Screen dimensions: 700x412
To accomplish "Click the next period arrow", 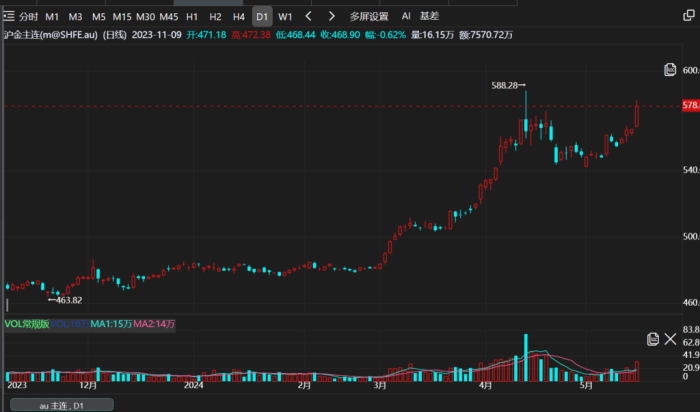I will (330, 17).
